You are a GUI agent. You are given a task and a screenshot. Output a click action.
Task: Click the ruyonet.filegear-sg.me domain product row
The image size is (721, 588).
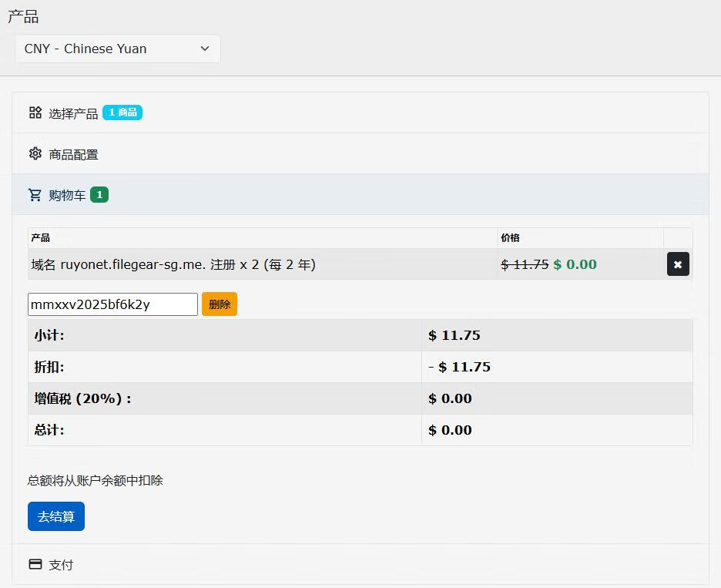pos(173,264)
